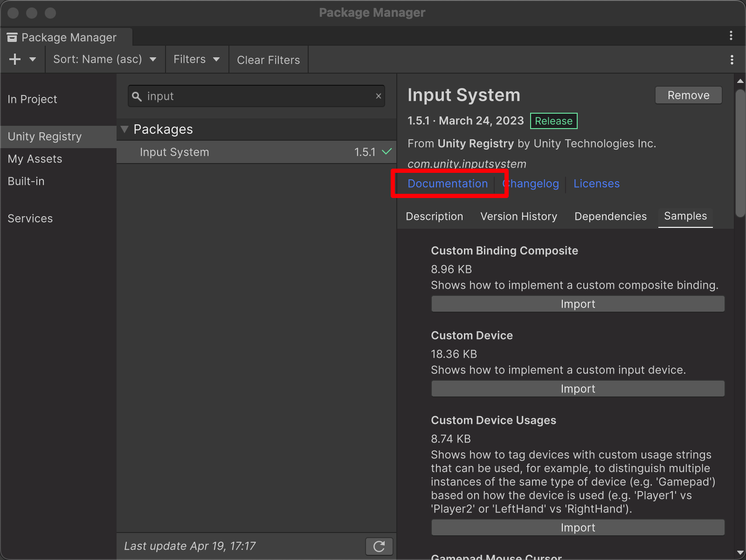Screen dimensions: 746x560
Task: Switch to the Description tab
Action: pos(435,217)
